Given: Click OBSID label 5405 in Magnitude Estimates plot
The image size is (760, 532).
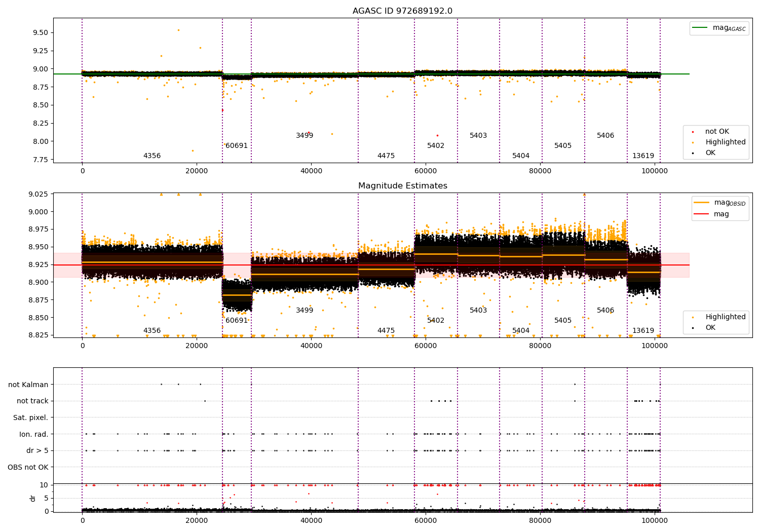Looking at the screenshot, I should [563, 321].
